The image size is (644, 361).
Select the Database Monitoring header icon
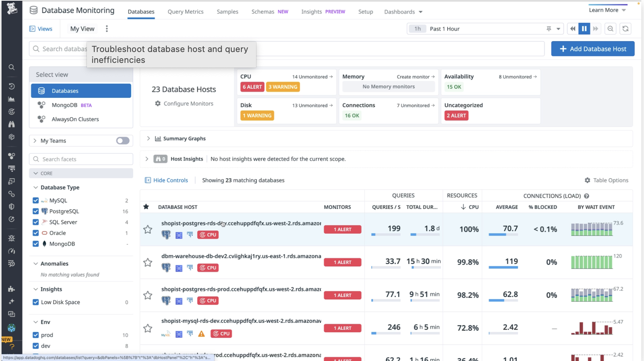pyautogui.click(x=34, y=10)
